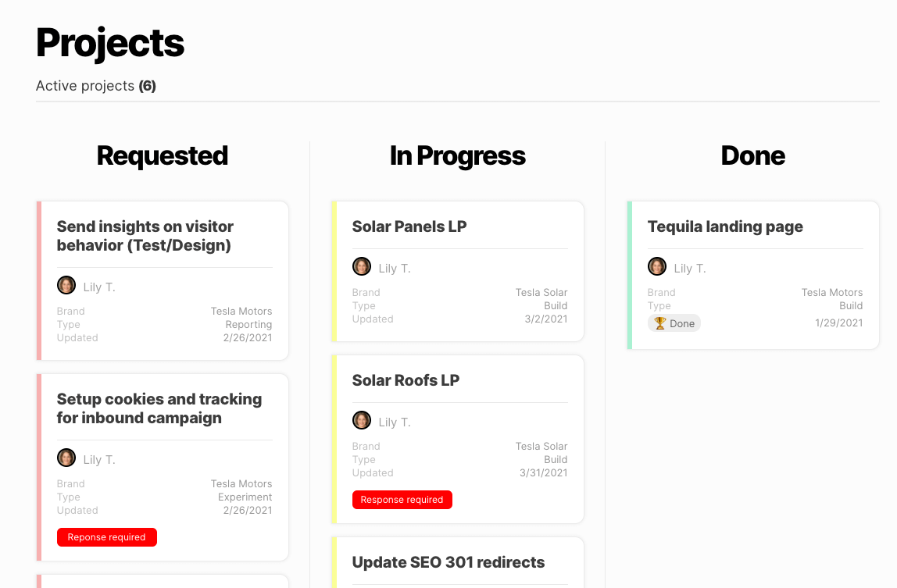The height and width of the screenshot is (588, 897).
Task: Click avatar on Send insights card
Action: click(66, 286)
